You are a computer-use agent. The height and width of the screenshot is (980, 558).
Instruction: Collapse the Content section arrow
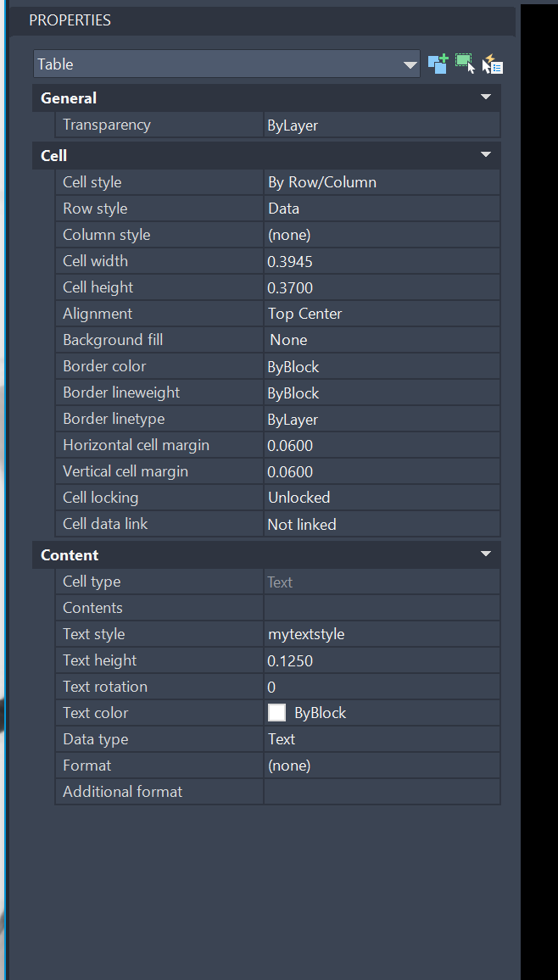coord(486,554)
